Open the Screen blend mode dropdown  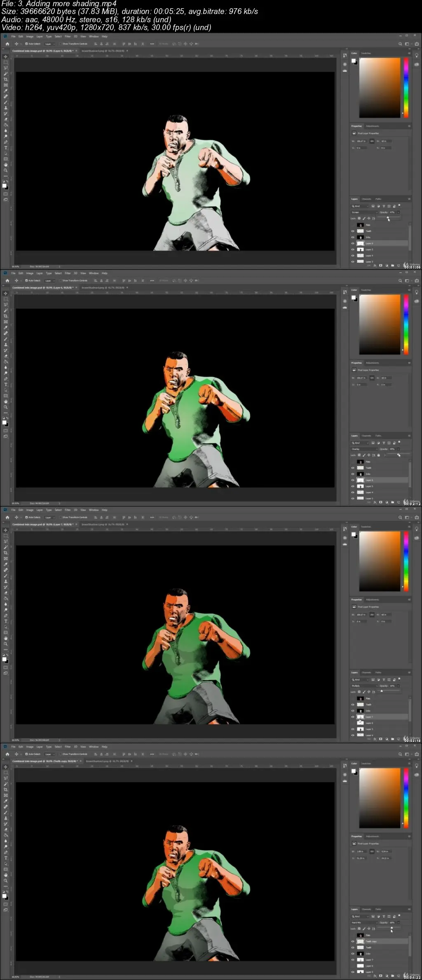[364, 212]
